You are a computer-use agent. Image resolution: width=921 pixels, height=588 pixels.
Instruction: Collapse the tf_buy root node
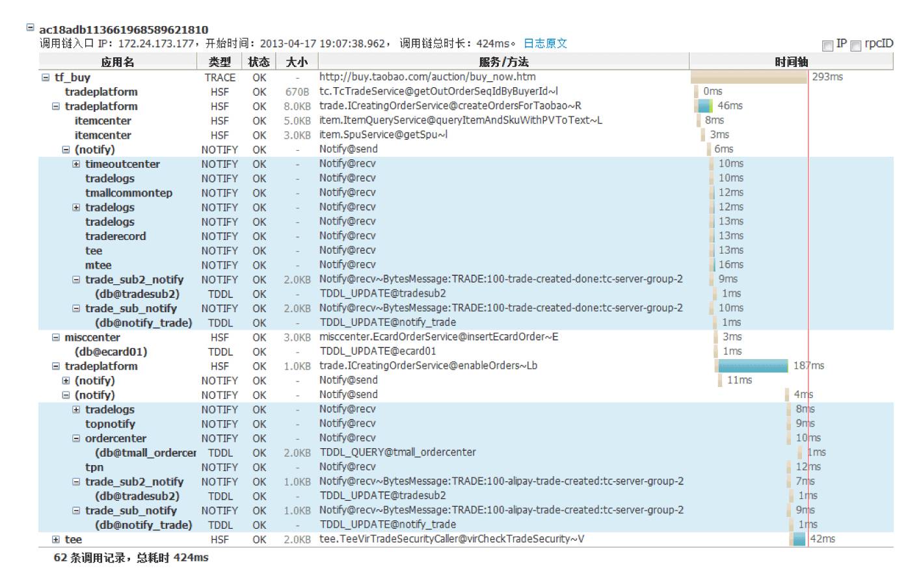click(x=46, y=77)
